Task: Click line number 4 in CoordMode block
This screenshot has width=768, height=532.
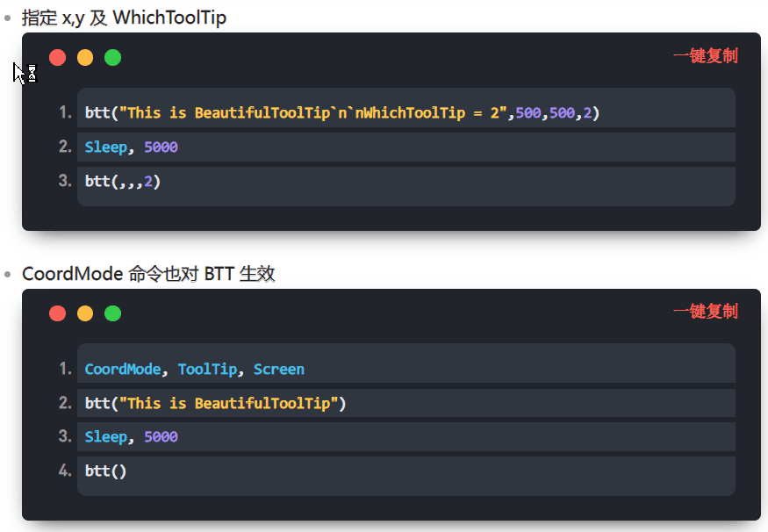Action: coord(65,471)
